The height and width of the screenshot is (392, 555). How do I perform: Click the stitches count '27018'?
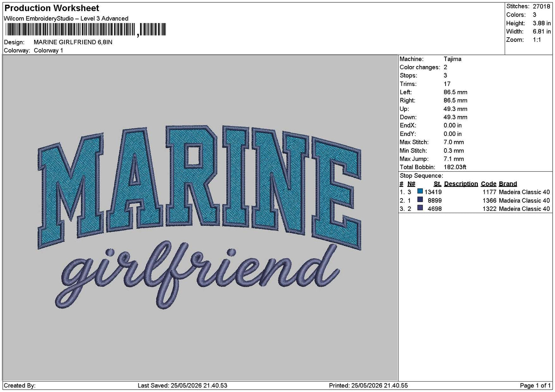coord(542,6)
